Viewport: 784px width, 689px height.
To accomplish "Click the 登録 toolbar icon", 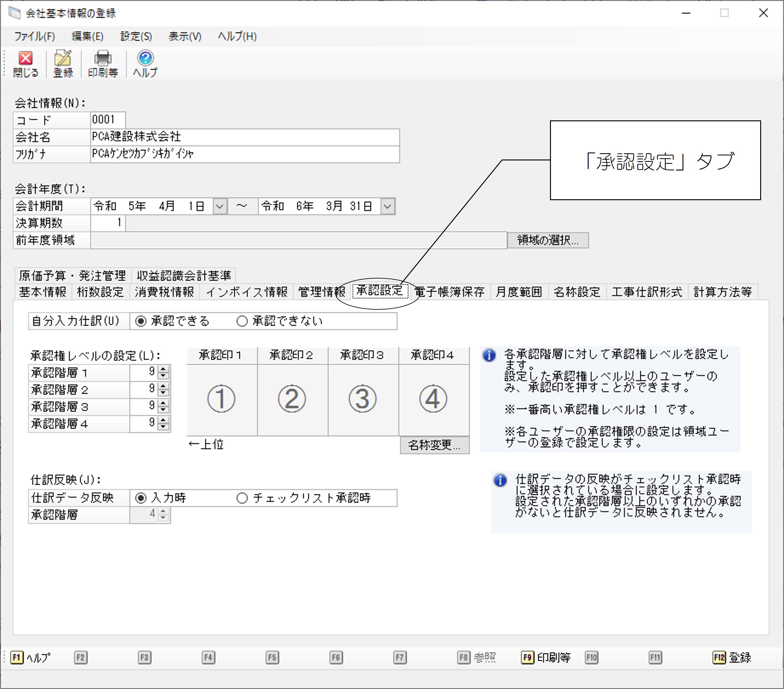I will tap(63, 64).
